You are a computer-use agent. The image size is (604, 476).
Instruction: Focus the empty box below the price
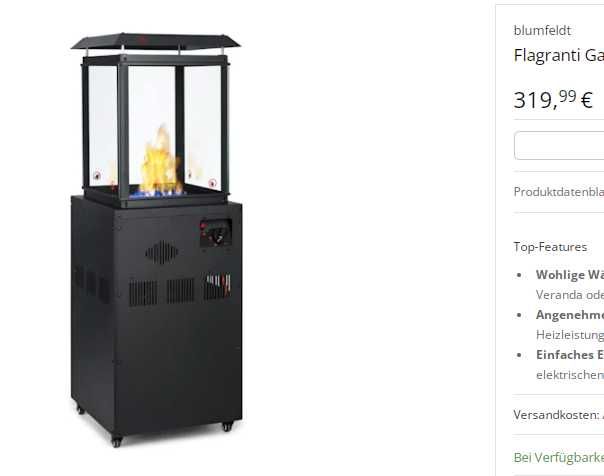559,146
